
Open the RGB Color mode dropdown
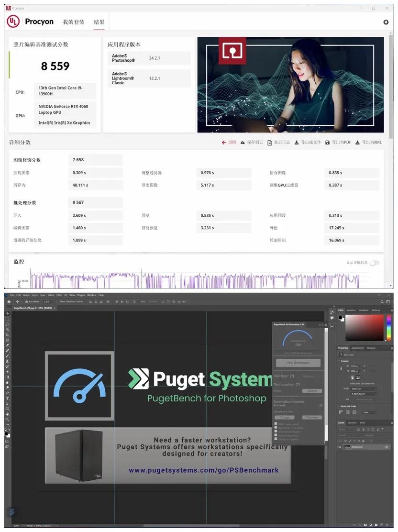coord(364,389)
